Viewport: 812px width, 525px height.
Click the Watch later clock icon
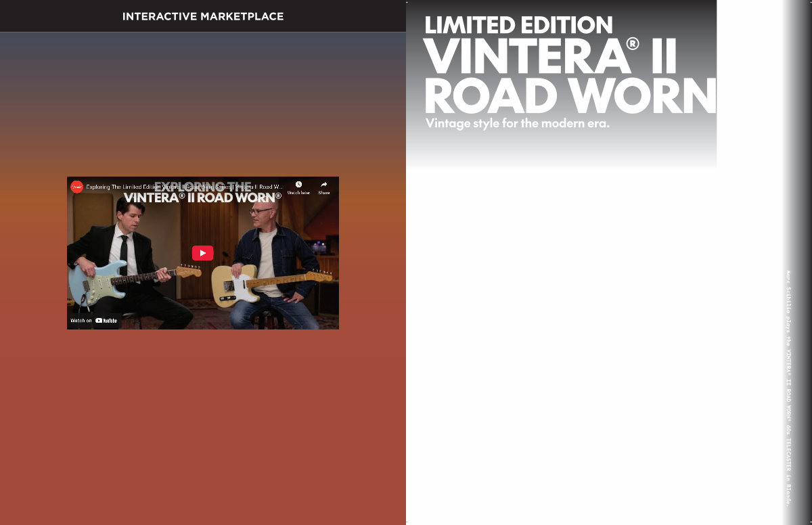[x=298, y=185]
